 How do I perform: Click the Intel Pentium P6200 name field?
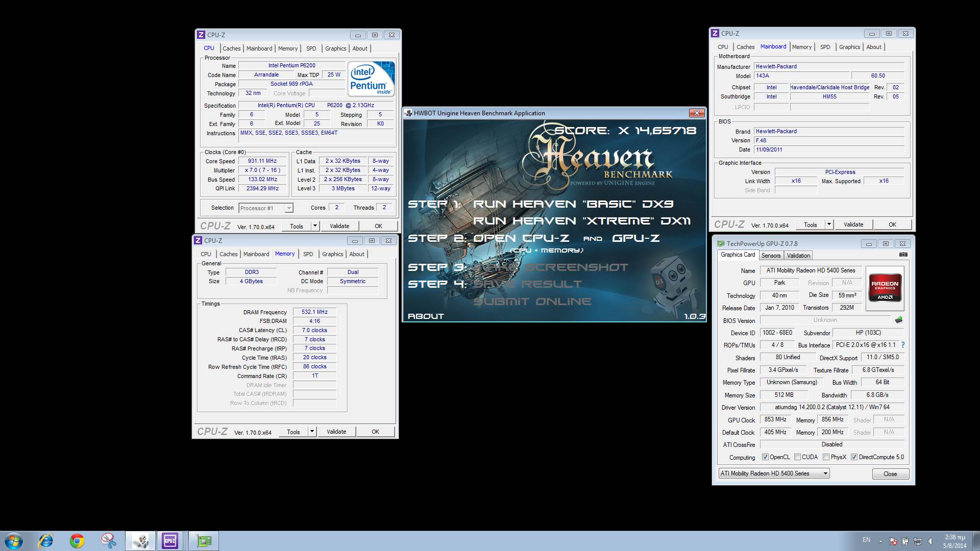pos(291,65)
